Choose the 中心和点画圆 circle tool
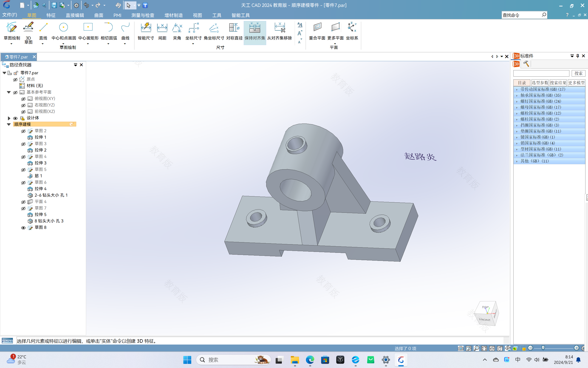This screenshot has height=368, width=588. pos(64,31)
